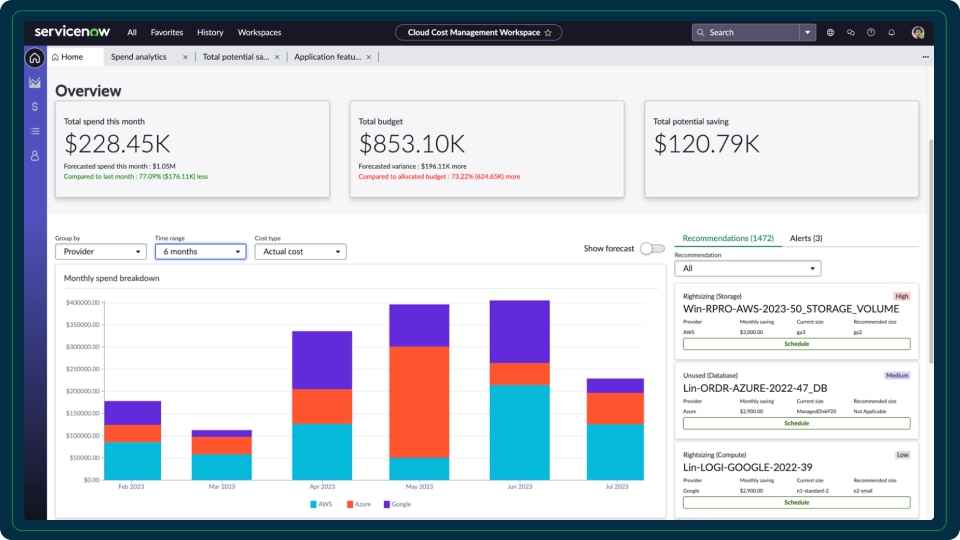Open the Spend analytics tab
Screen dimensions: 960x540
138,57
